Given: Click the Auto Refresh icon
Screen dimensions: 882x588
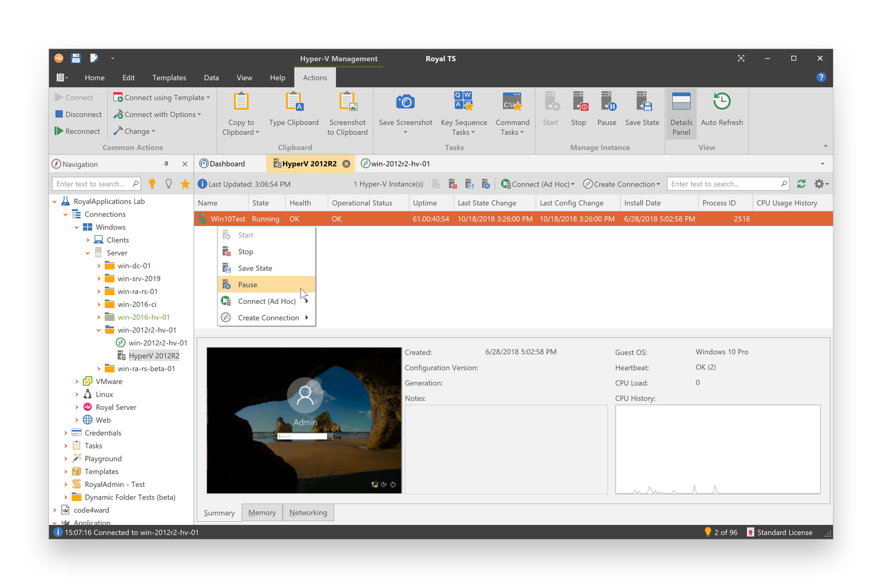Looking at the screenshot, I should pos(722,102).
